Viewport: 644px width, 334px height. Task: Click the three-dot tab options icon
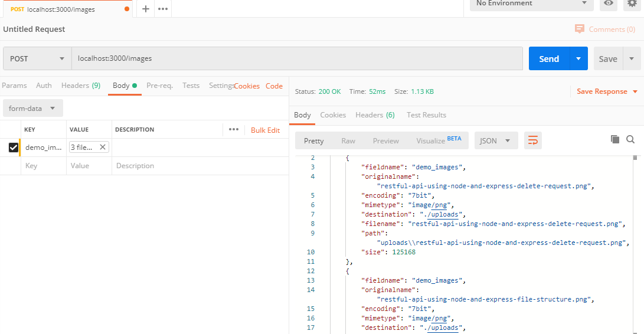(x=163, y=9)
